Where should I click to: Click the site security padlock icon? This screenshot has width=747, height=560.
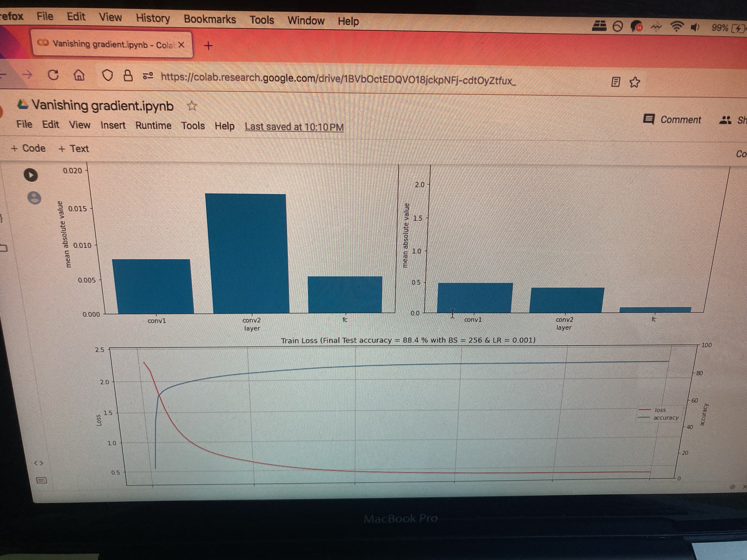pyautogui.click(x=128, y=76)
